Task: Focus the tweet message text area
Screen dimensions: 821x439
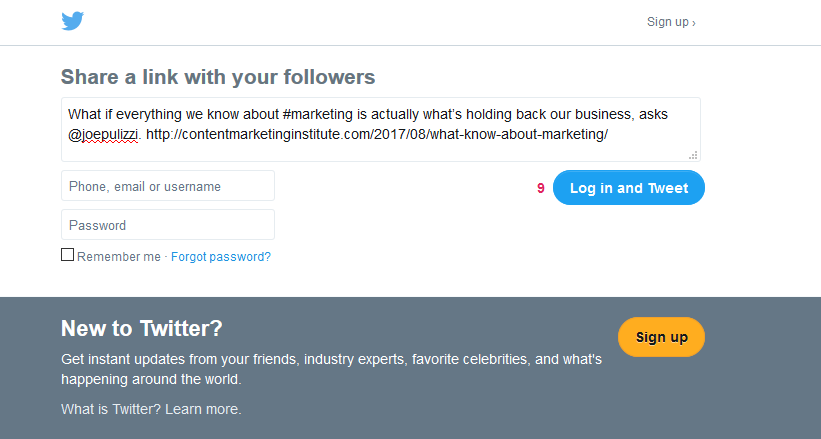Action: pos(381,129)
